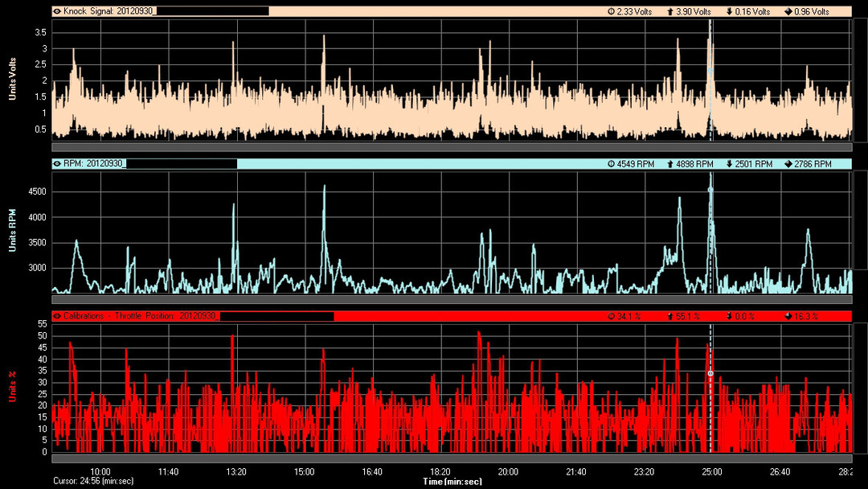Screen dimensions: 868x489
Task: Click the gray scrollbar under RPM graph
Action: (451, 300)
